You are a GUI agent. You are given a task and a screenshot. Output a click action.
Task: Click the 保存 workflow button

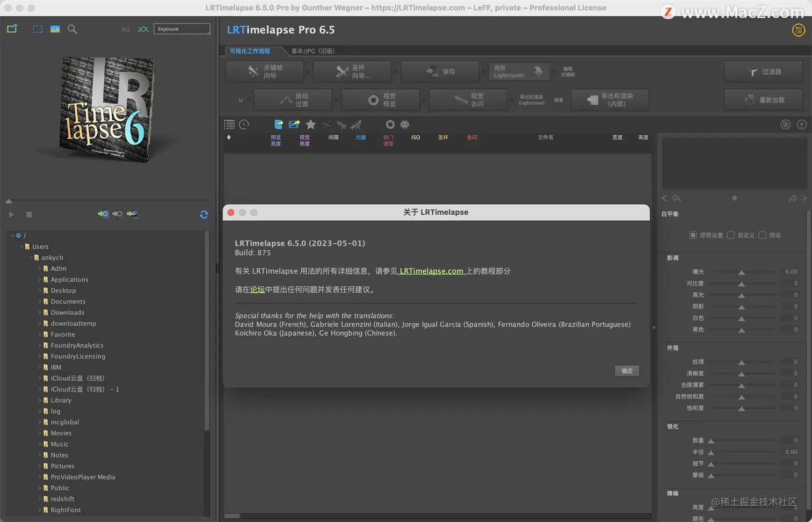tap(440, 71)
